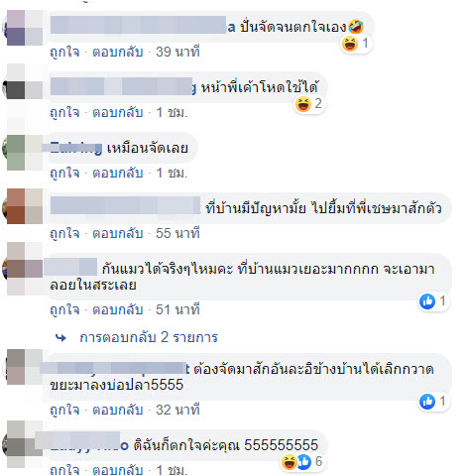
Task: Open the commenter name before ต้องจัดมาสักอัน
Action: tap(115, 368)
